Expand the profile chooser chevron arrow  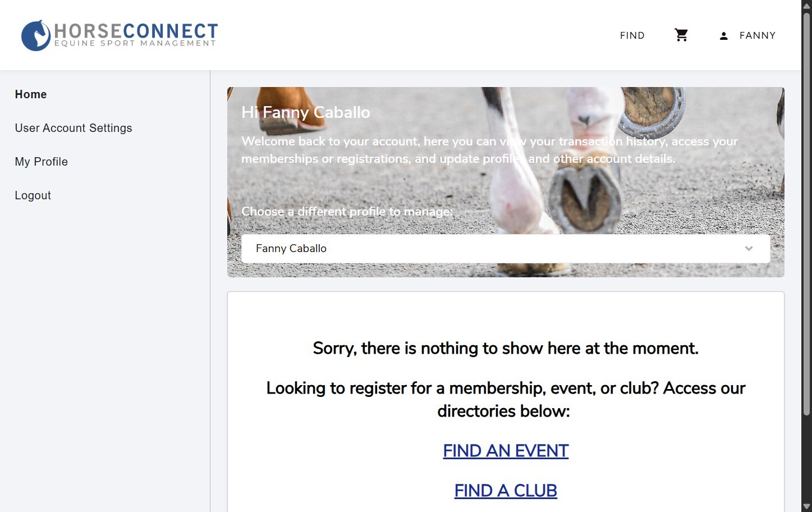pos(749,249)
